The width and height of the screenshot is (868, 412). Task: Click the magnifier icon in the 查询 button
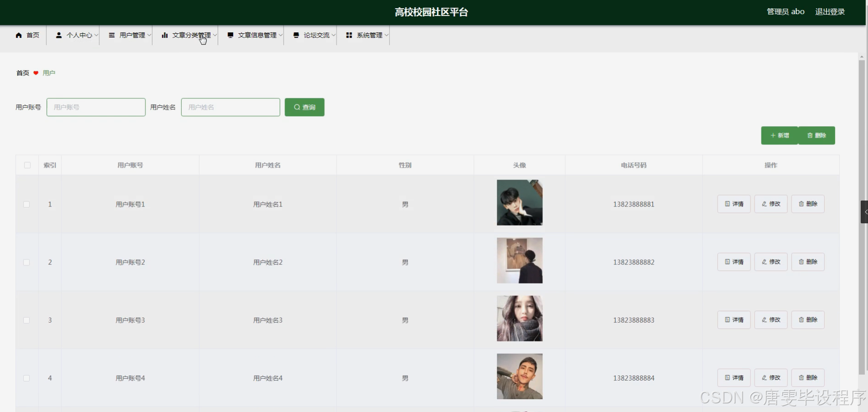coord(297,107)
